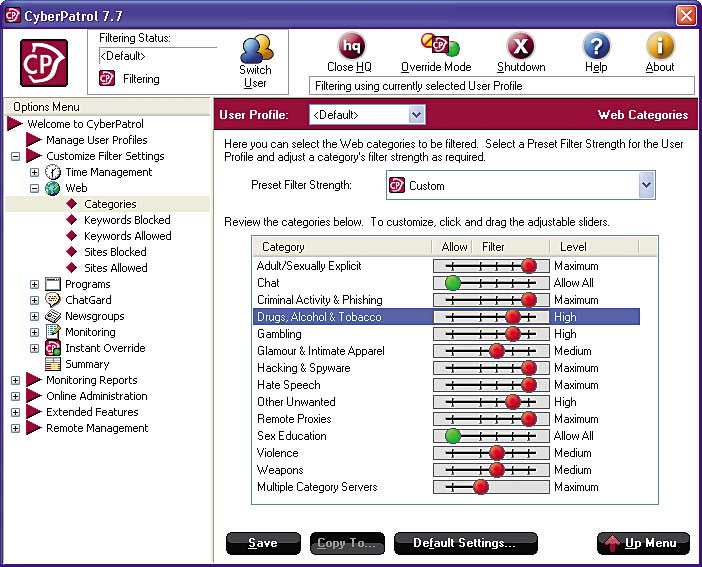Image resolution: width=702 pixels, height=567 pixels.
Task: Click the Chat filter slider handle
Action: (x=453, y=283)
